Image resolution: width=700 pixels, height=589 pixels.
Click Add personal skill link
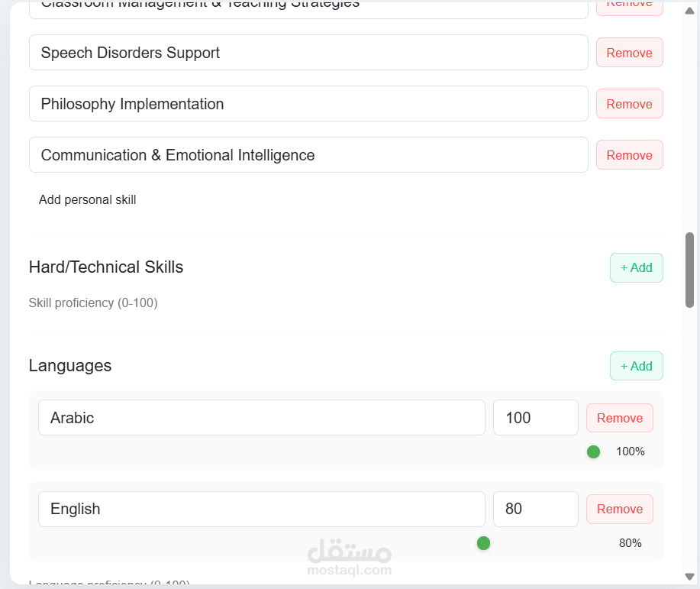coord(87,200)
